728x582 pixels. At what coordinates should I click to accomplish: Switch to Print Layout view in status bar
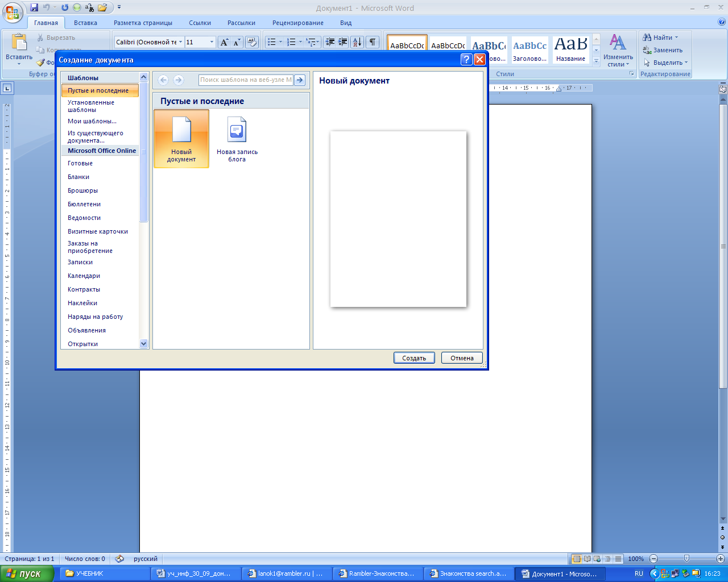(577, 559)
